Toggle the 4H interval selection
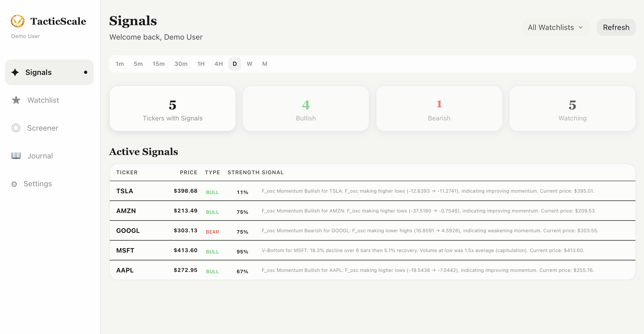Image resolution: width=644 pixels, height=334 pixels. pos(218,64)
